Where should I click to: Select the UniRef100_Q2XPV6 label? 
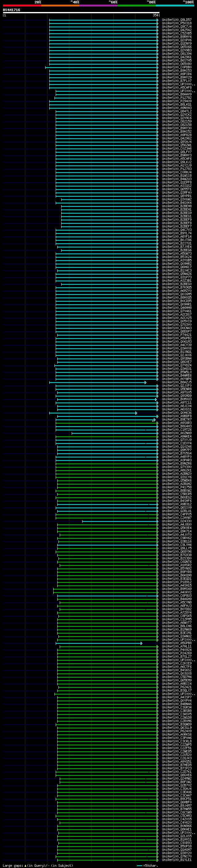[x=176, y=40]
